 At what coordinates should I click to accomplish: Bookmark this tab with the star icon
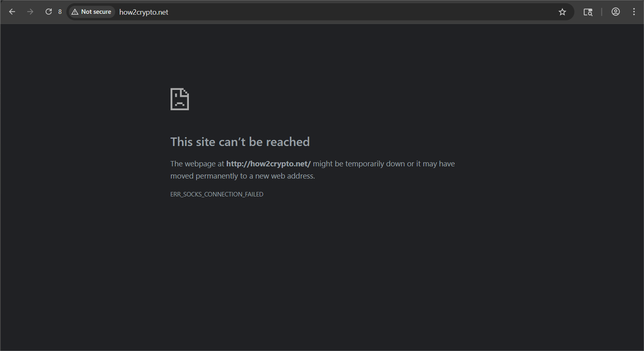point(562,12)
